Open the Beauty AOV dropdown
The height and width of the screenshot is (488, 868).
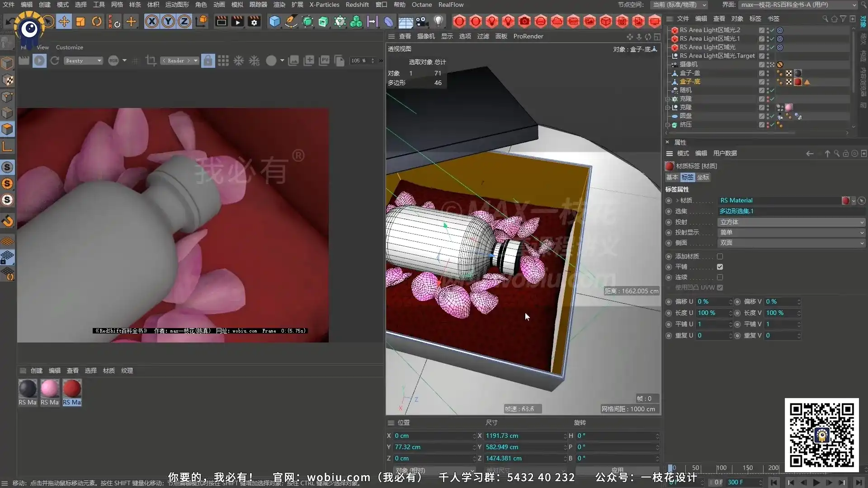(83, 61)
